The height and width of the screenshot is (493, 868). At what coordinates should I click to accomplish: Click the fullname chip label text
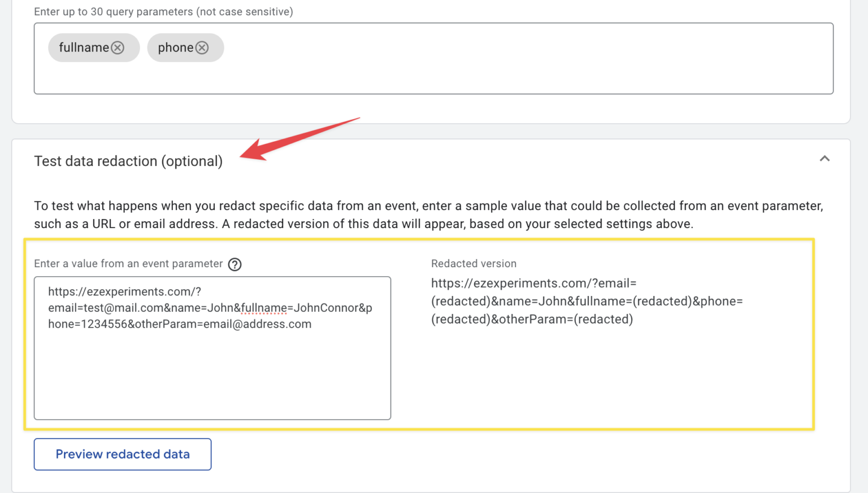tap(85, 47)
